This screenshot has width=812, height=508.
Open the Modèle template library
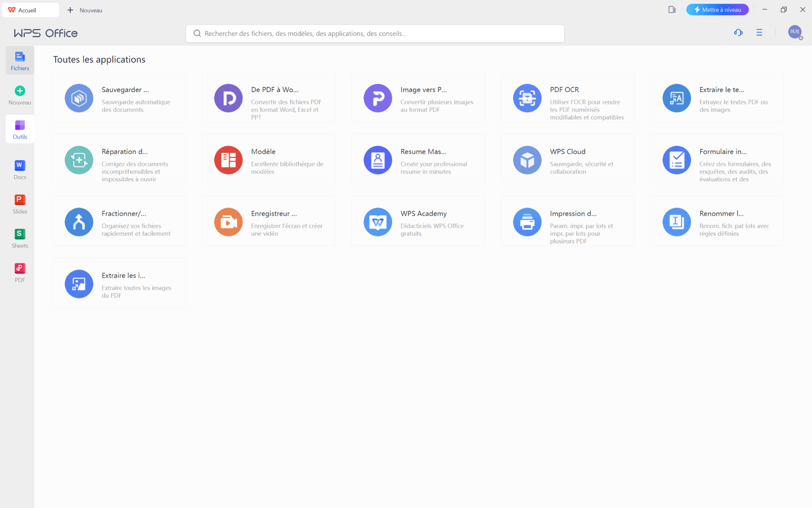click(228, 160)
